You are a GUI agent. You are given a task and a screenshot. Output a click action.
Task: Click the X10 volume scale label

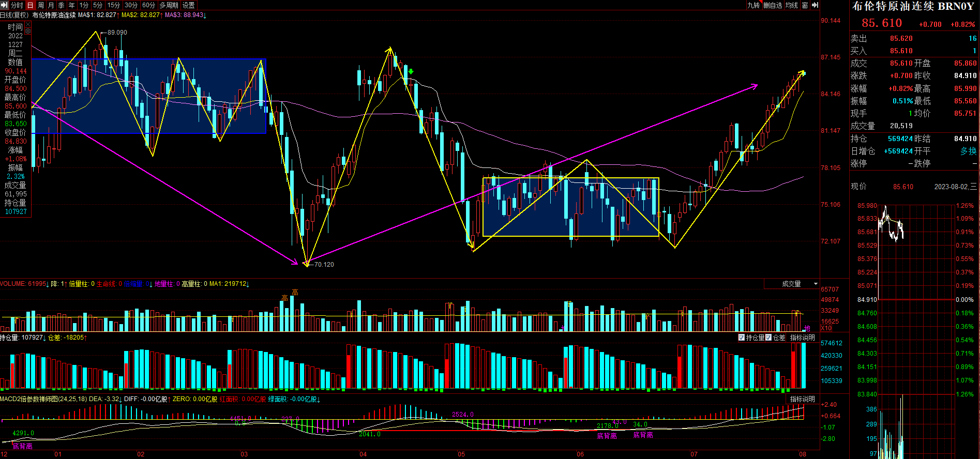[x=826, y=328]
